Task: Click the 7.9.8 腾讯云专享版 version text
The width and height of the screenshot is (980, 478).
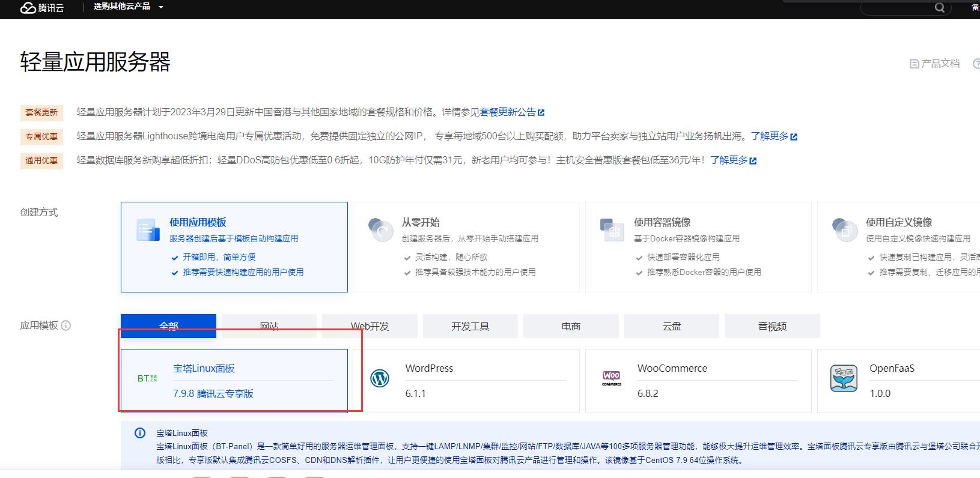Action: pyautogui.click(x=213, y=393)
